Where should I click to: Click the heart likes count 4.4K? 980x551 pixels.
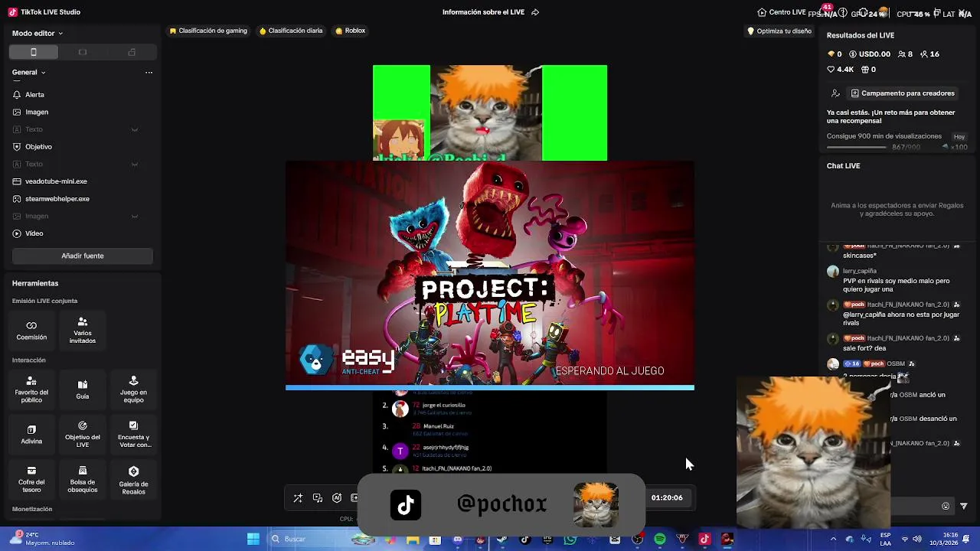coord(840,70)
